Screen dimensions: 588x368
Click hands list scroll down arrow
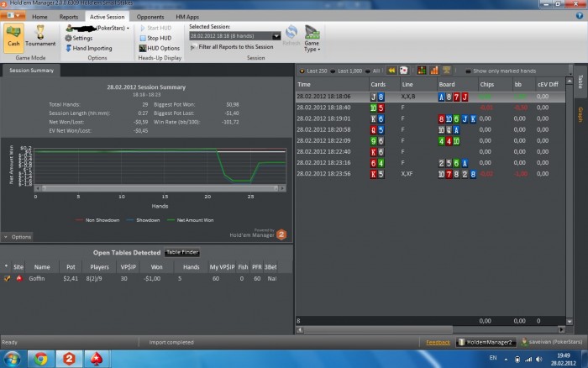[x=570, y=322]
